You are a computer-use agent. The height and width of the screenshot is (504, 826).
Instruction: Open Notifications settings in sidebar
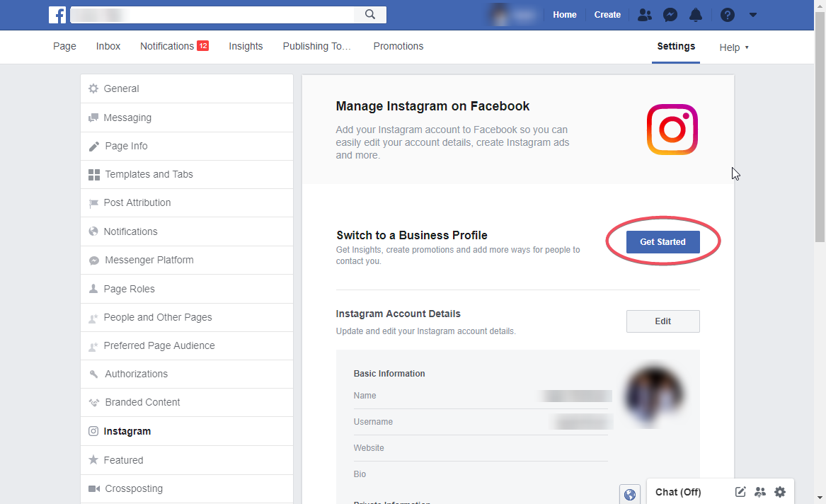pyautogui.click(x=187, y=231)
